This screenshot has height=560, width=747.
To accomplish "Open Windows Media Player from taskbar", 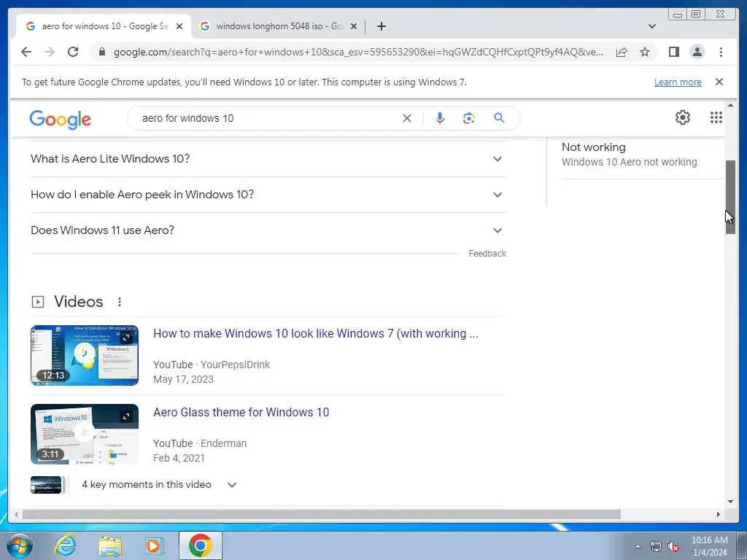I will [154, 545].
